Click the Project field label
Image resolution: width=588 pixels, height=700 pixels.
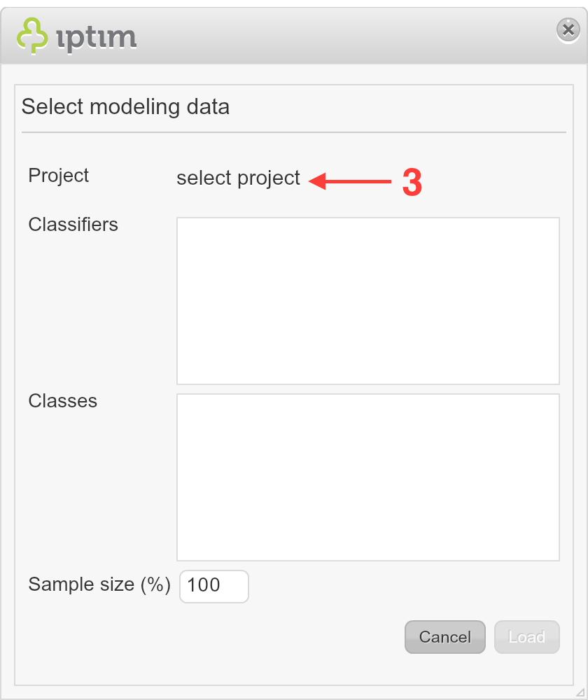[x=59, y=176]
